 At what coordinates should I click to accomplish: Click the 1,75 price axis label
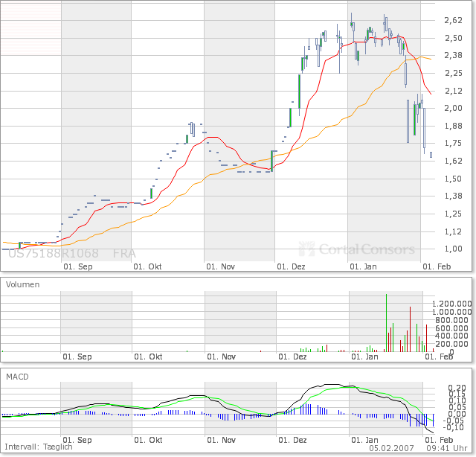(x=453, y=143)
